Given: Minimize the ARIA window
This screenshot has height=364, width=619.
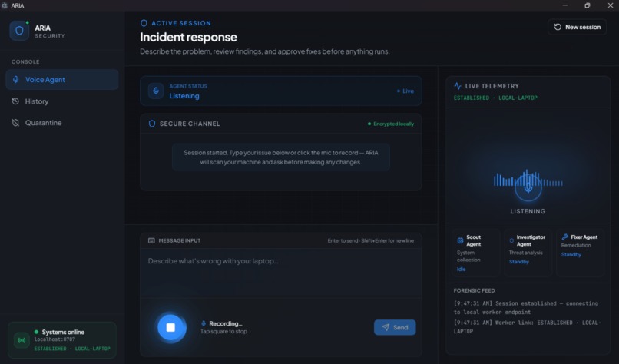Looking at the screenshot, I should click(565, 5).
